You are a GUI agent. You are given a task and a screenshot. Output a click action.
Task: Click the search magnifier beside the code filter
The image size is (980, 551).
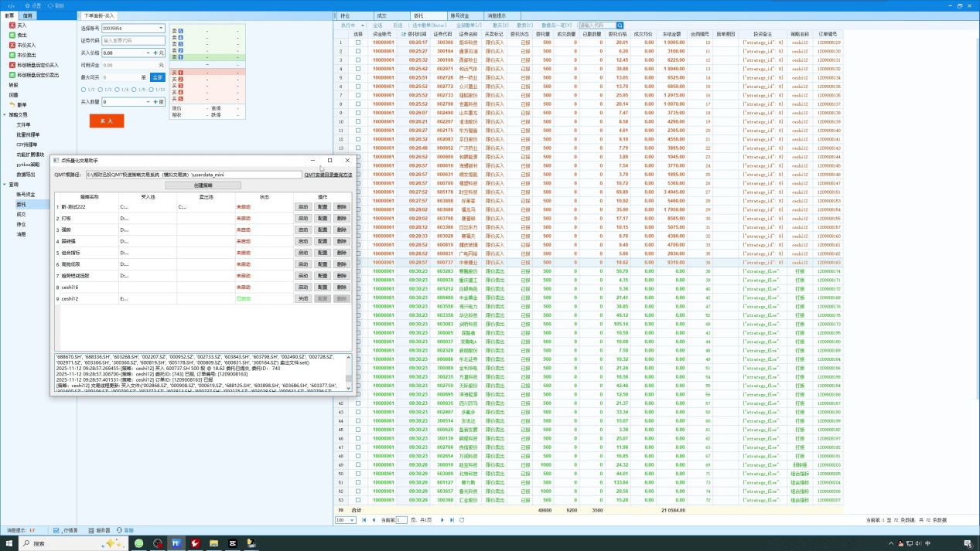[x=620, y=26]
